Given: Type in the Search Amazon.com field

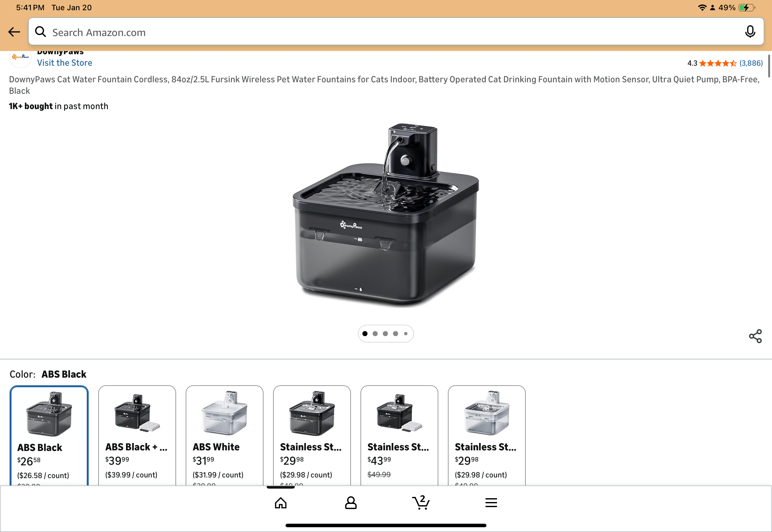Looking at the screenshot, I should pyautogui.click(x=383, y=32).
